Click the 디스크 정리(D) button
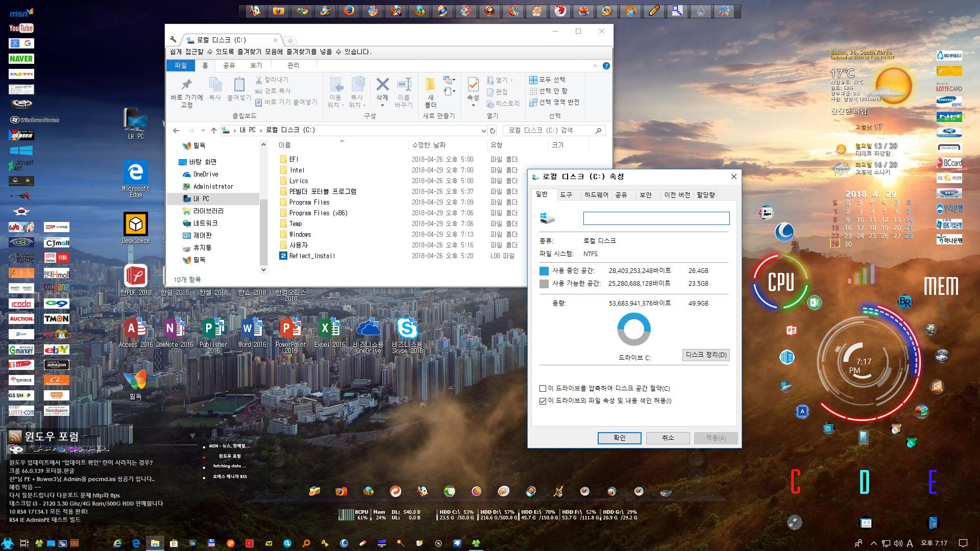The width and height of the screenshot is (980, 551). [x=706, y=355]
